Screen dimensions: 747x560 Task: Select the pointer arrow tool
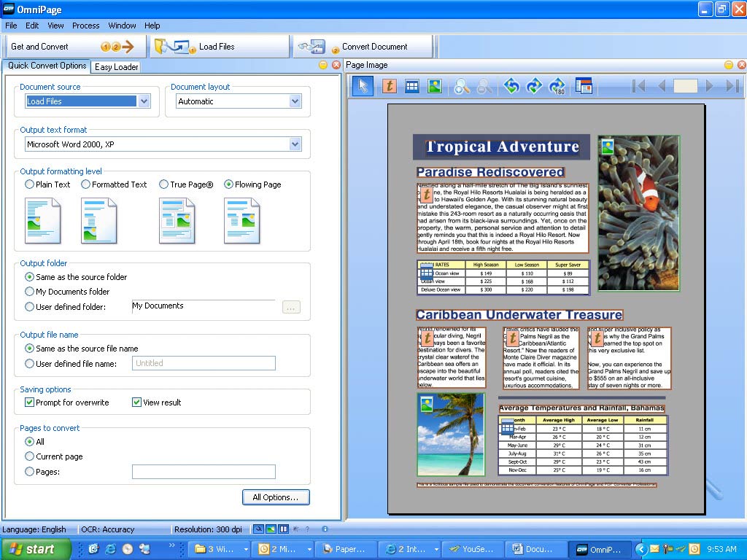tap(363, 86)
